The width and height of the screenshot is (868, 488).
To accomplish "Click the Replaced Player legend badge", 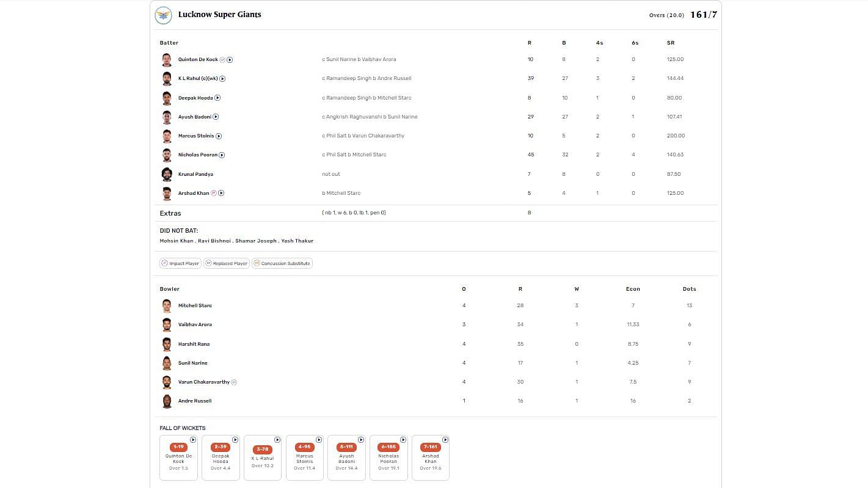I will click(x=226, y=263).
